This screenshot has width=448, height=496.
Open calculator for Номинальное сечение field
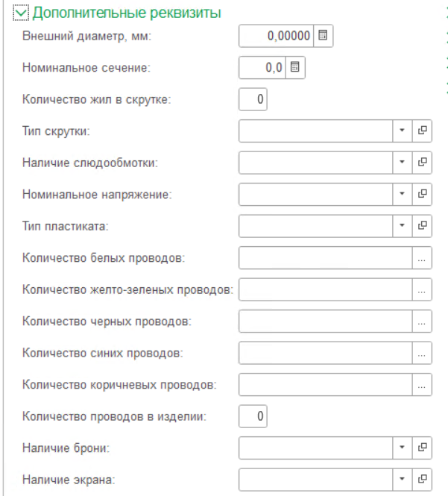295,67
